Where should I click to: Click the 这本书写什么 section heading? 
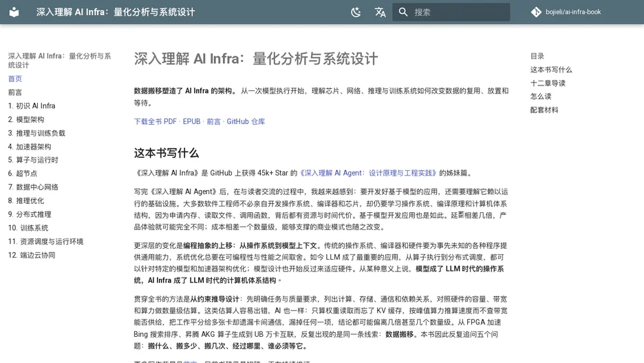pos(167,153)
